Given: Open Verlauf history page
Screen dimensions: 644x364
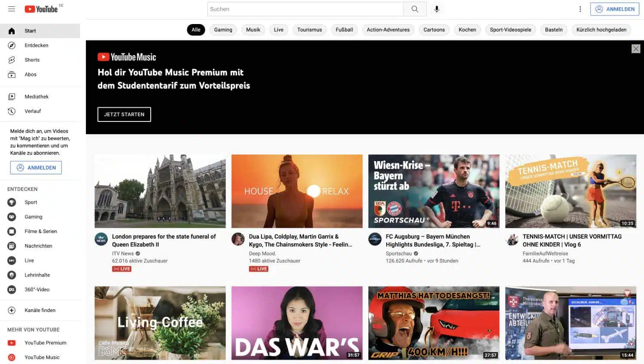Looking at the screenshot, I should (x=33, y=111).
